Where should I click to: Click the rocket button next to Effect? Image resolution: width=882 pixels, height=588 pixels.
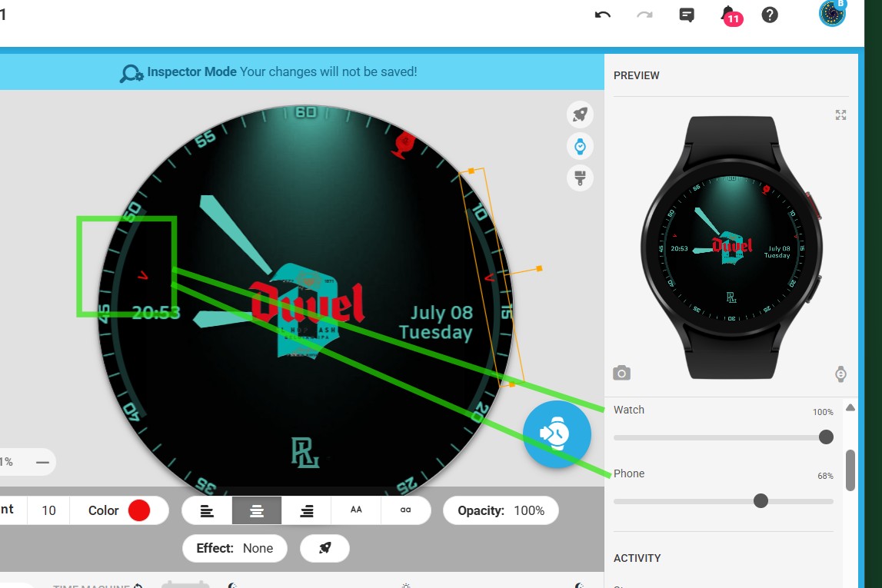click(x=325, y=548)
